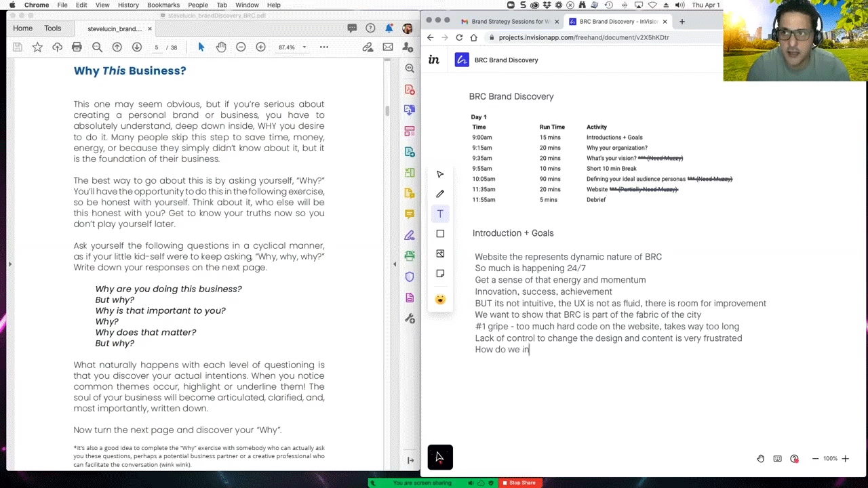
Task: Click the BRC Brand Discovery document title
Action: point(506,60)
